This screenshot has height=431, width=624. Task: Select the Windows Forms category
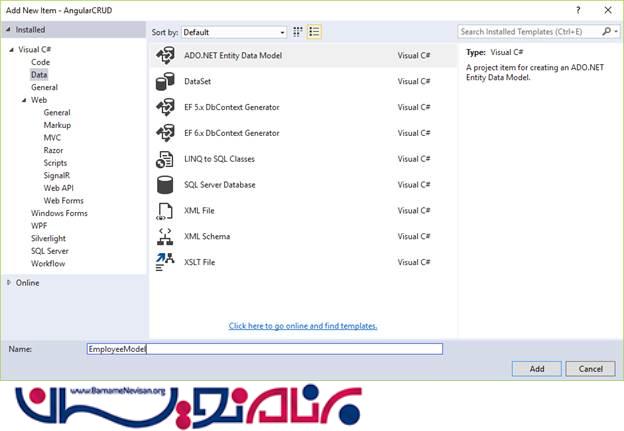(x=59, y=213)
